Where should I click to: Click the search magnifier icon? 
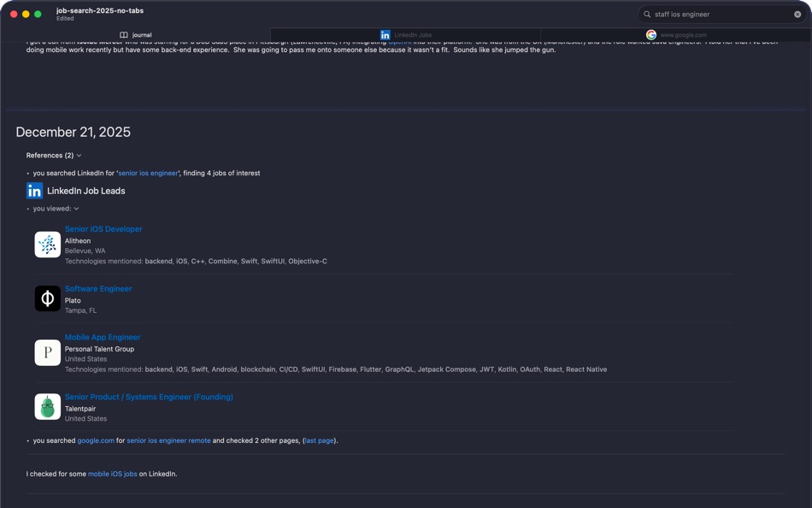pos(647,15)
